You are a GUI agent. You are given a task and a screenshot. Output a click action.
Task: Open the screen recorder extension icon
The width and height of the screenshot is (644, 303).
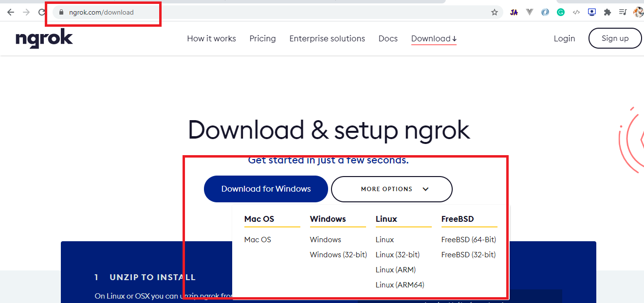[592, 12]
